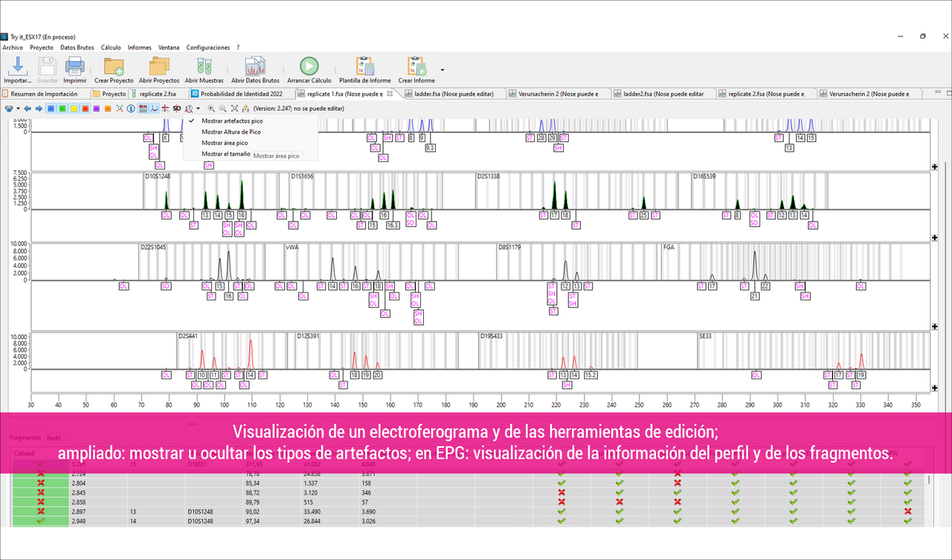This screenshot has width=952, height=560.
Task: Toggle the red dye channel
Action: tap(85, 109)
